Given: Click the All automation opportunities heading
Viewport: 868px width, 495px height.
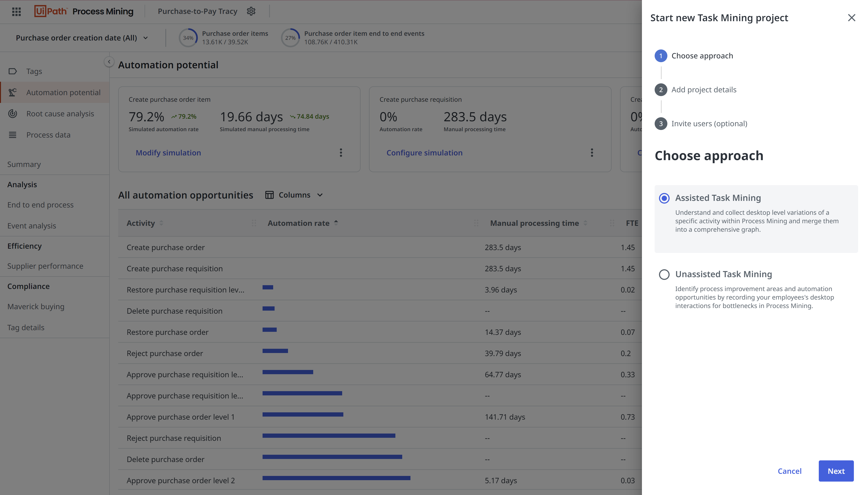Looking at the screenshot, I should click(186, 195).
